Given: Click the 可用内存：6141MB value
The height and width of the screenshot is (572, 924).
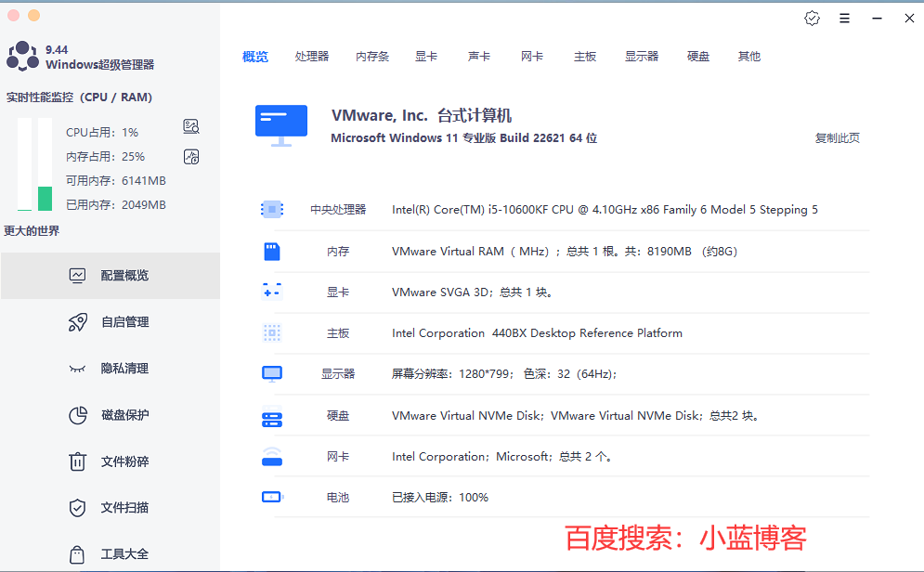Looking at the screenshot, I should click(x=116, y=181).
